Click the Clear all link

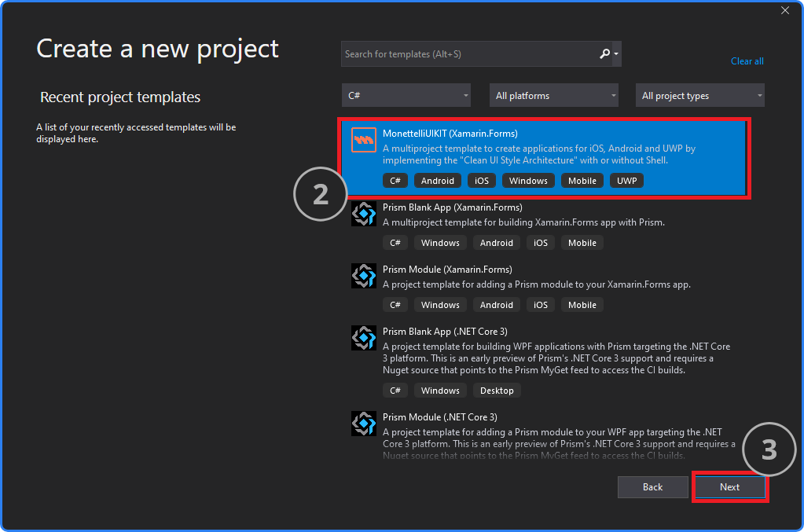[747, 61]
